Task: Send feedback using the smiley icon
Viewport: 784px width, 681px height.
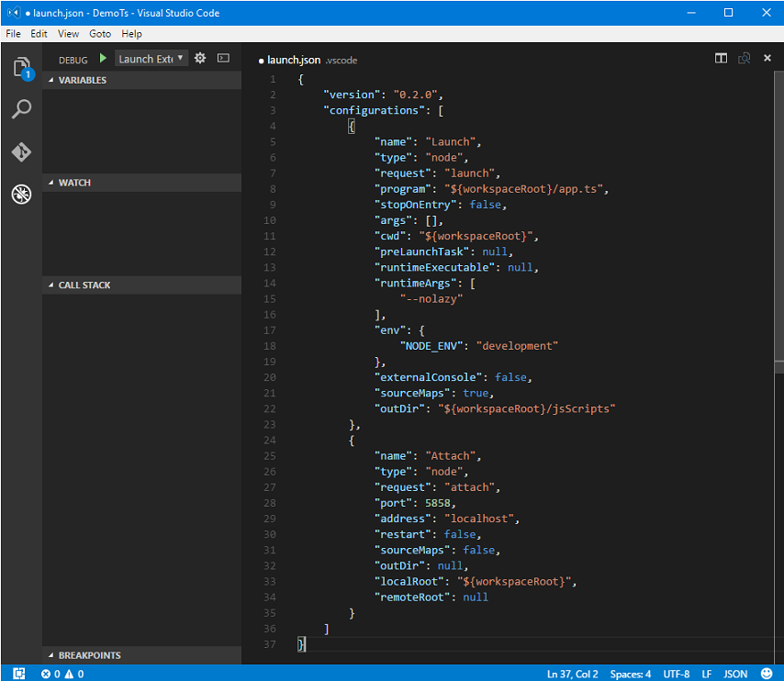Action: click(x=767, y=674)
